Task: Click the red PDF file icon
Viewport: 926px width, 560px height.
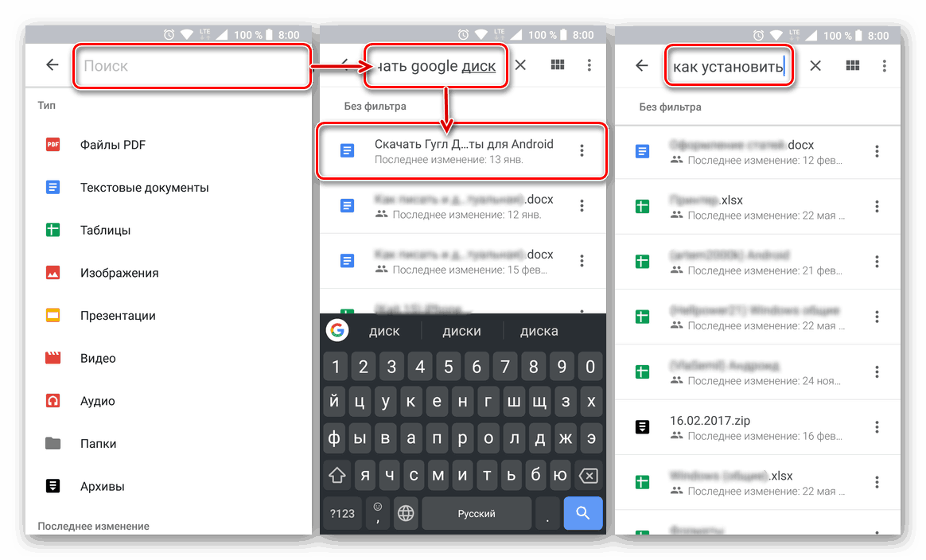Action: [x=53, y=144]
